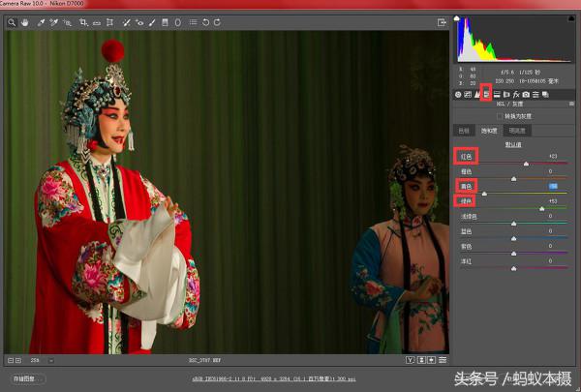Click the highlighted Yellows value field
This screenshot has width=581, height=392.
pyautogui.click(x=553, y=186)
